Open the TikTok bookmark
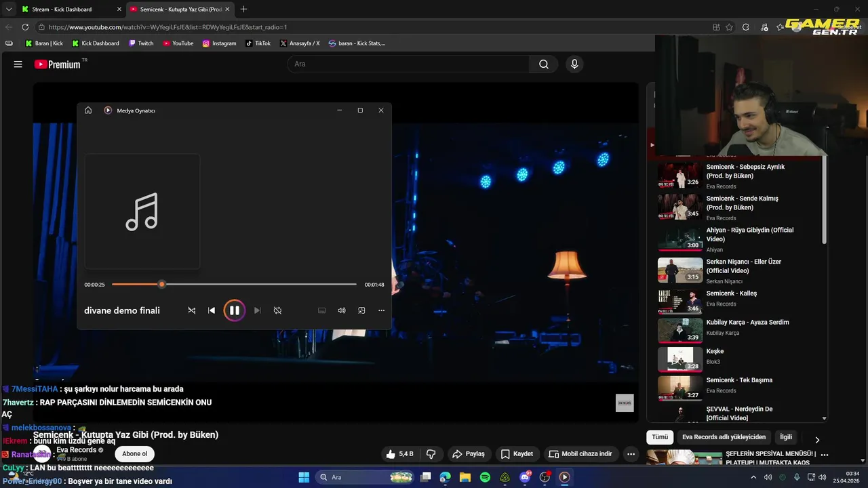 click(258, 43)
